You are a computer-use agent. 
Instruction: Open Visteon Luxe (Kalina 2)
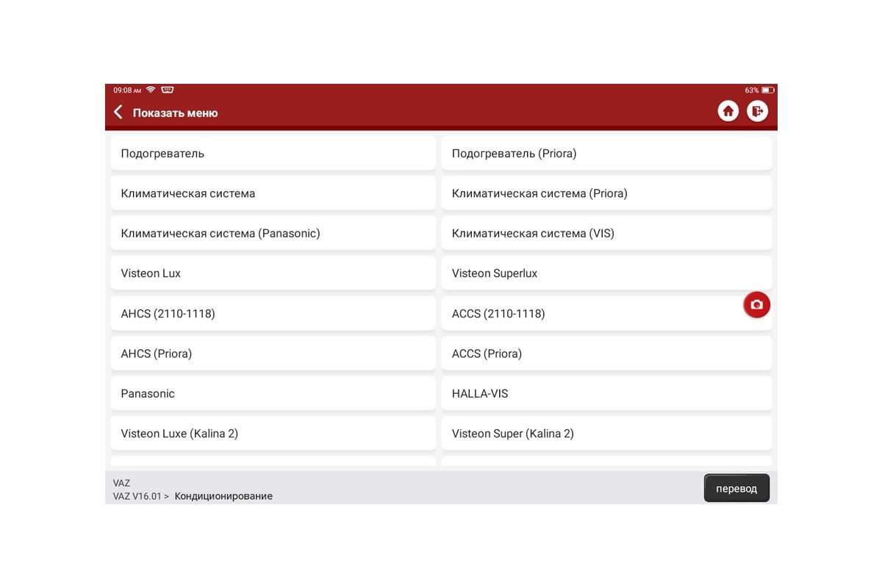(273, 433)
